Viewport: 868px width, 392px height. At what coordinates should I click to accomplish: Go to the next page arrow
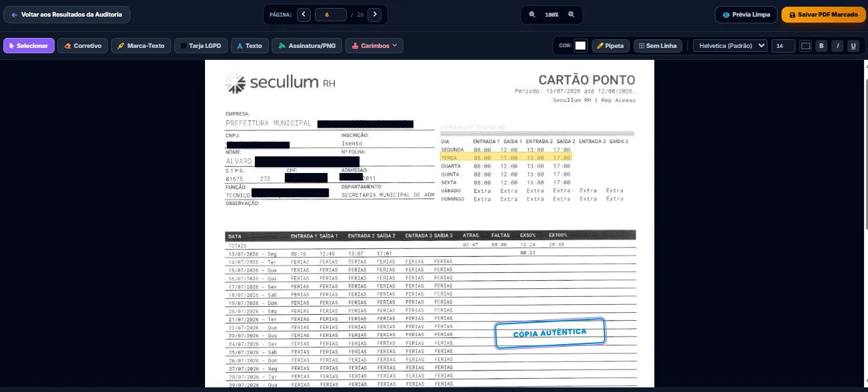375,14
